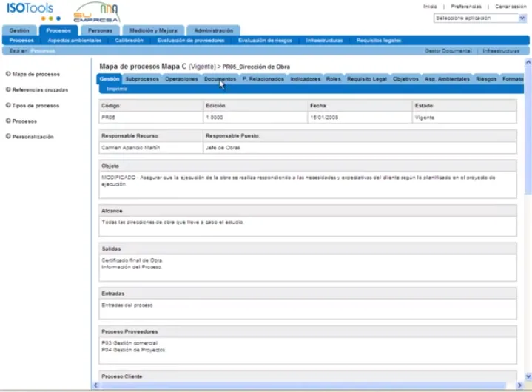This screenshot has height=392, width=532.
Task: Switch to the Roles tab
Action: click(334, 79)
